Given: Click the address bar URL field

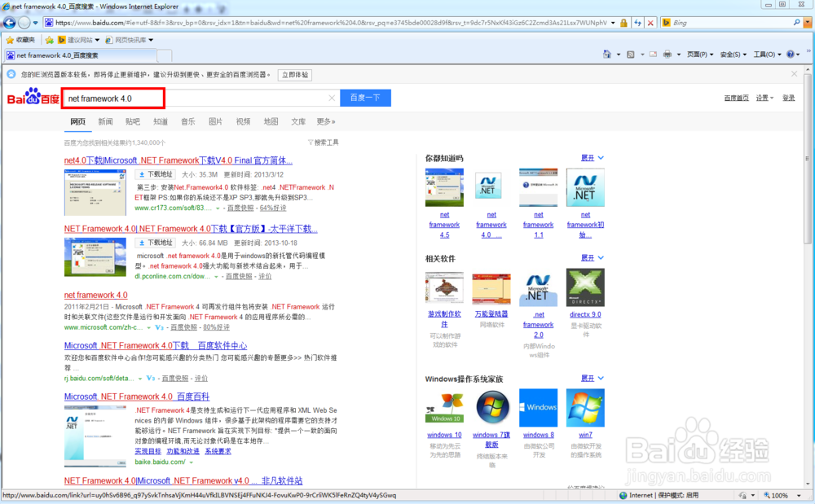Looking at the screenshot, I should point(330,23).
